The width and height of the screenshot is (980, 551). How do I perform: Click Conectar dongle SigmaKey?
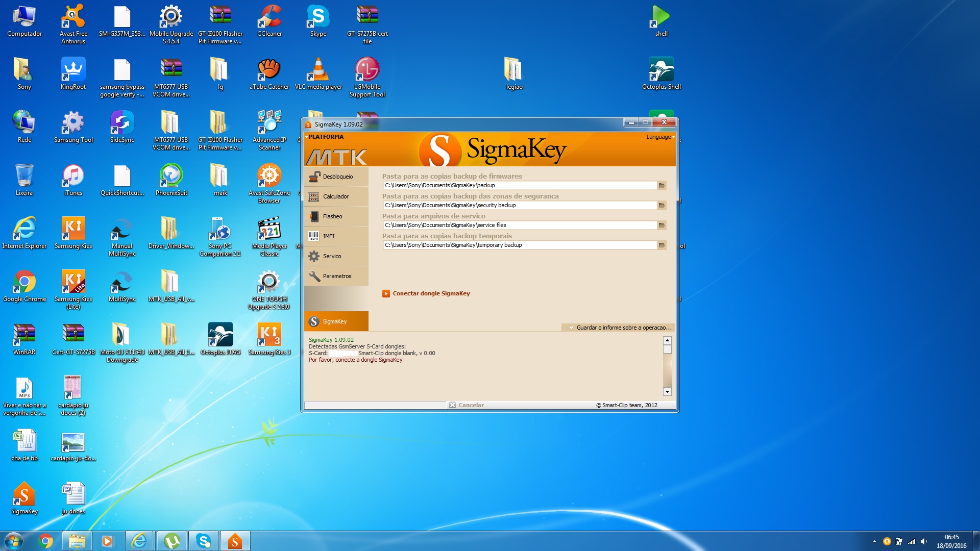tap(426, 293)
